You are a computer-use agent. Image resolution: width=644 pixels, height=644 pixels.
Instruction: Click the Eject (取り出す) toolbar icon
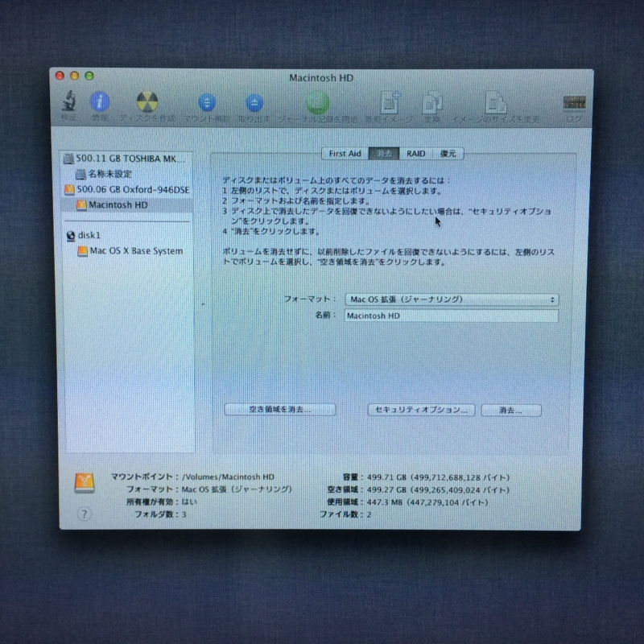click(254, 103)
